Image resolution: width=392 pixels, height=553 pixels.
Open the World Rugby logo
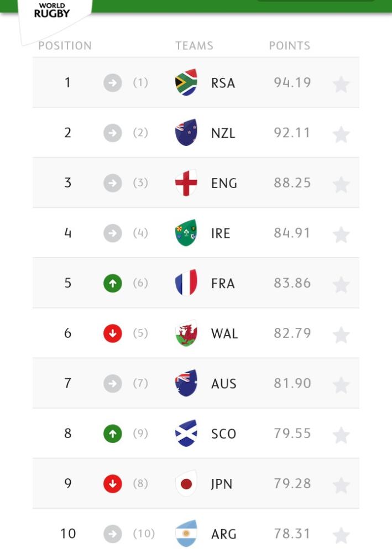(52, 11)
